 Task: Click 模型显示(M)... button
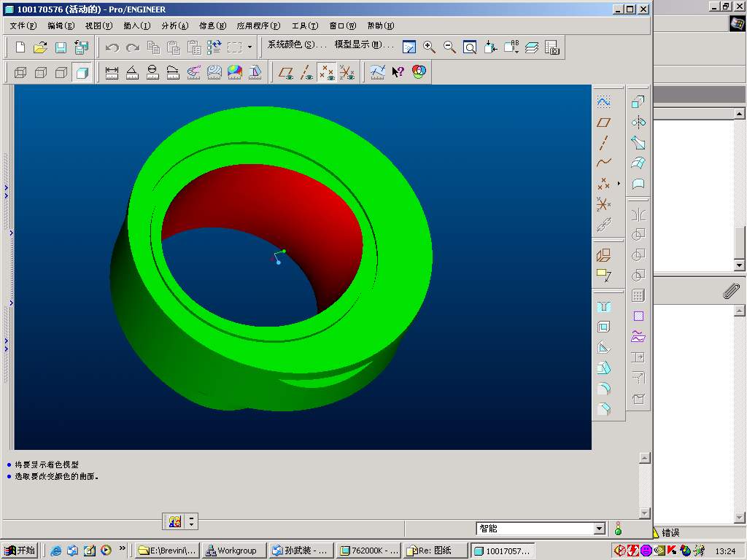365,44
